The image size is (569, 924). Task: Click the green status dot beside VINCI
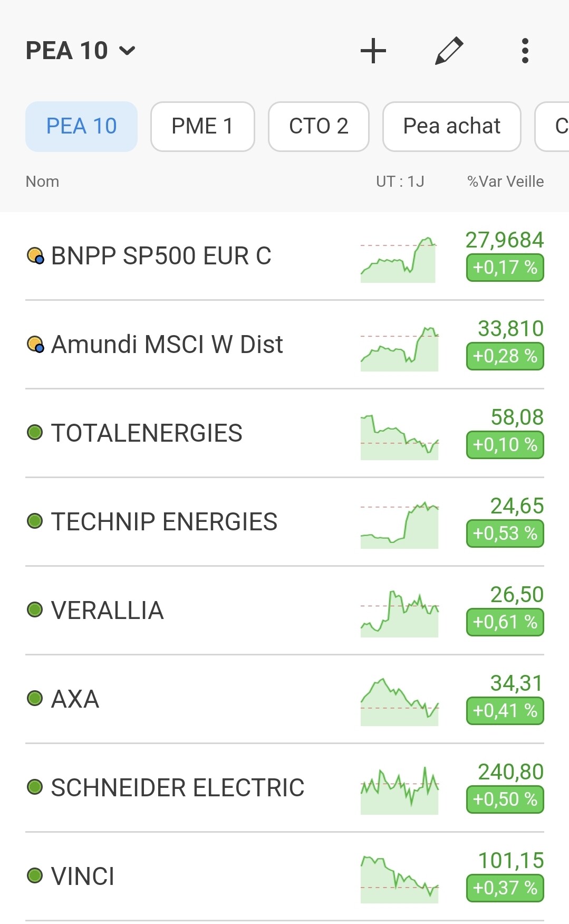point(35,876)
